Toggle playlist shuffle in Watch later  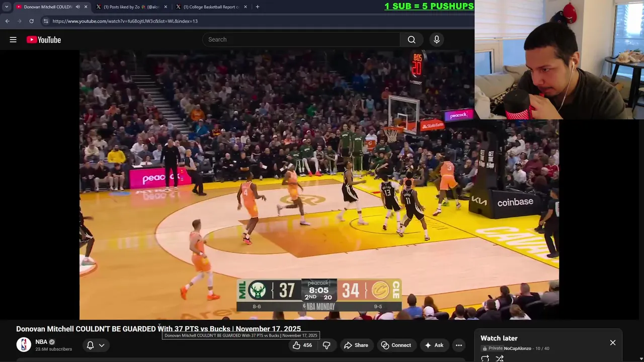(500, 358)
